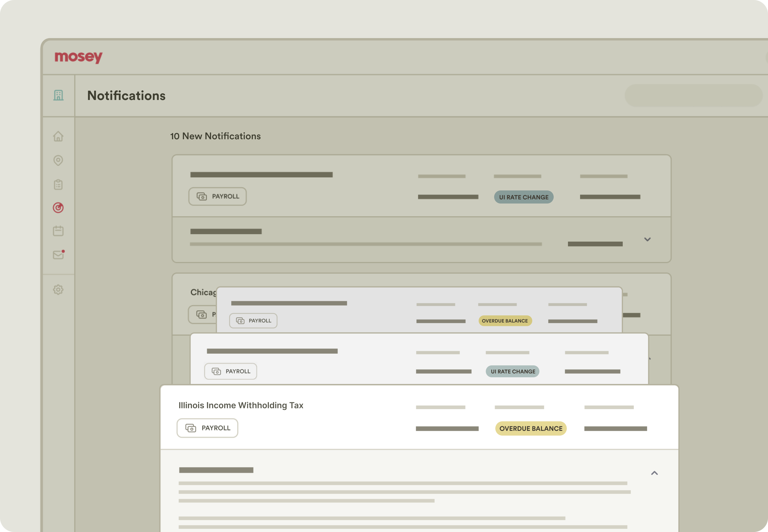Click the OVERDUE BALANCE badge in Illinois card
The width and height of the screenshot is (768, 532).
[531, 429]
